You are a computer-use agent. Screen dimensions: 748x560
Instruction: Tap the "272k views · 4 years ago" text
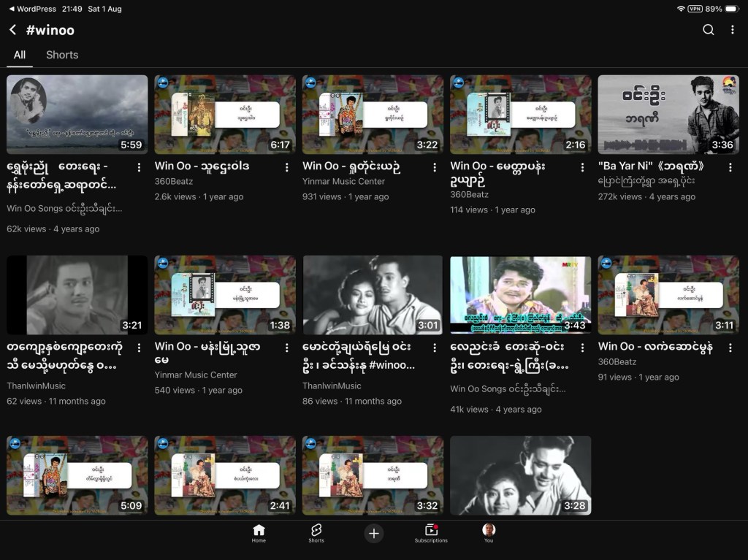coord(646,196)
